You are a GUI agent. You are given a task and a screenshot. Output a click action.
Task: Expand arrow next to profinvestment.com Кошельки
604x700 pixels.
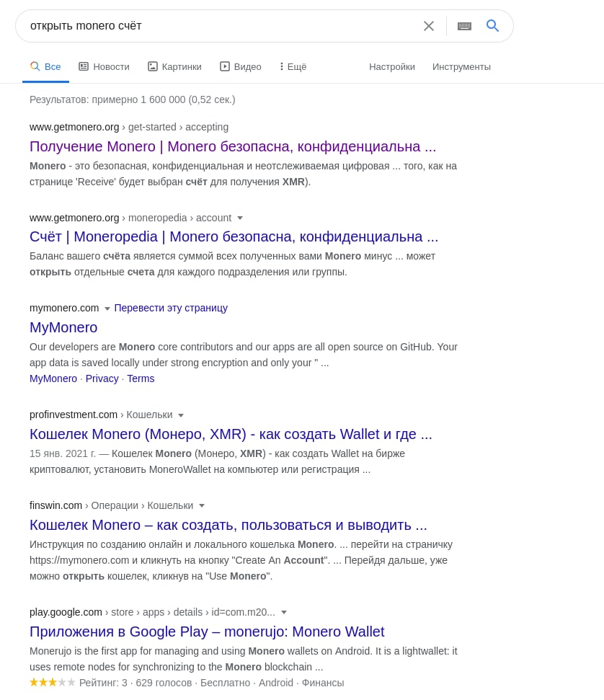[181, 416]
